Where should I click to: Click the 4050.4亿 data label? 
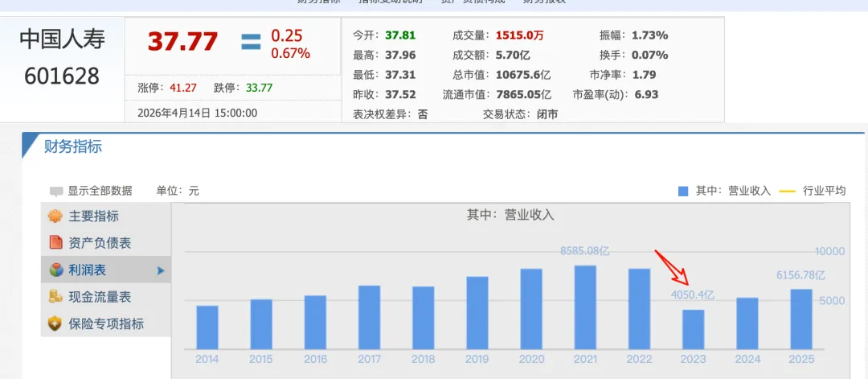tap(693, 295)
